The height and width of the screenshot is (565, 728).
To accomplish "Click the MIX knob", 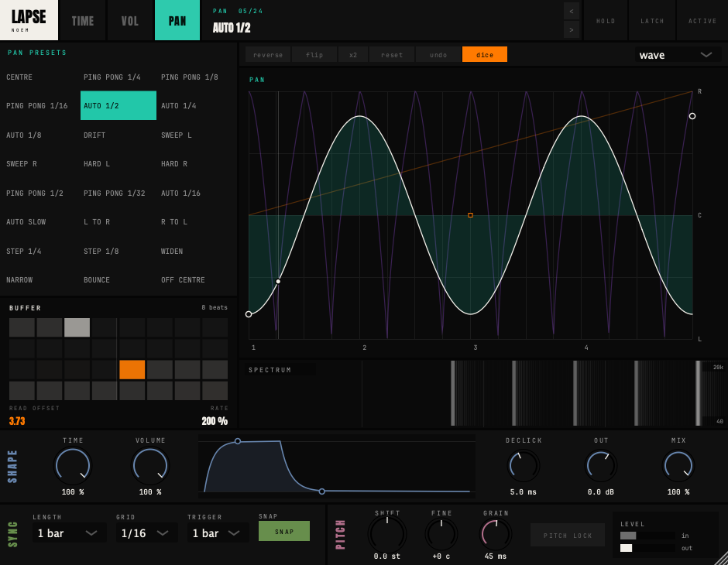I will pyautogui.click(x=678, y=466).
